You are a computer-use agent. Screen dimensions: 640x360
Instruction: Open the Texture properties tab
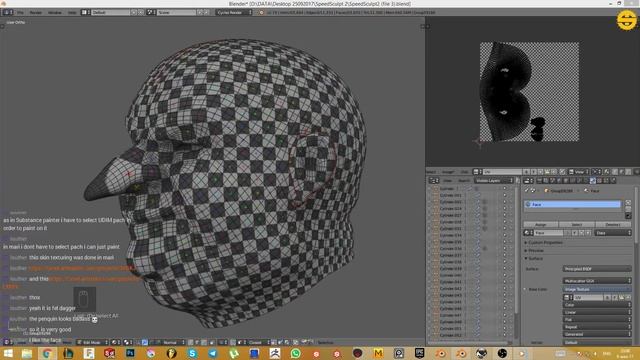[599, 180]
